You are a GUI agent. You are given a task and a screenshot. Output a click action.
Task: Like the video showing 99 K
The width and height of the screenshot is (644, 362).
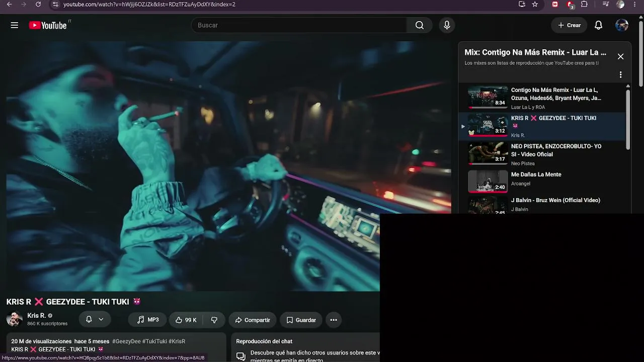pyautogui.click(x=186, y=320)
